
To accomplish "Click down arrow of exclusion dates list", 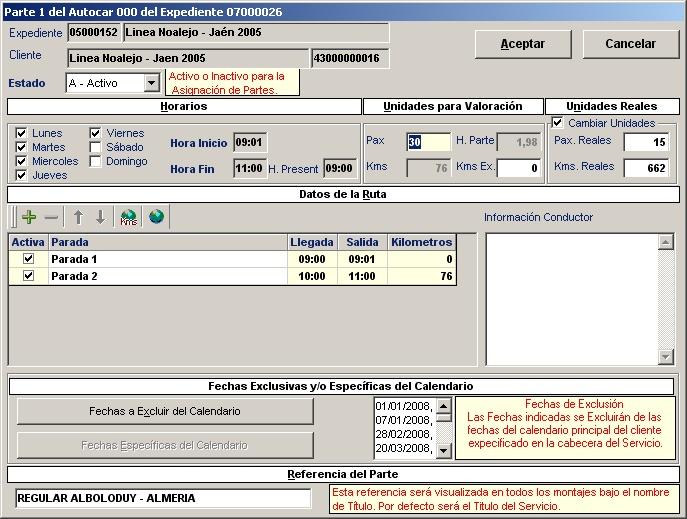I will click(x=443, y=450).
